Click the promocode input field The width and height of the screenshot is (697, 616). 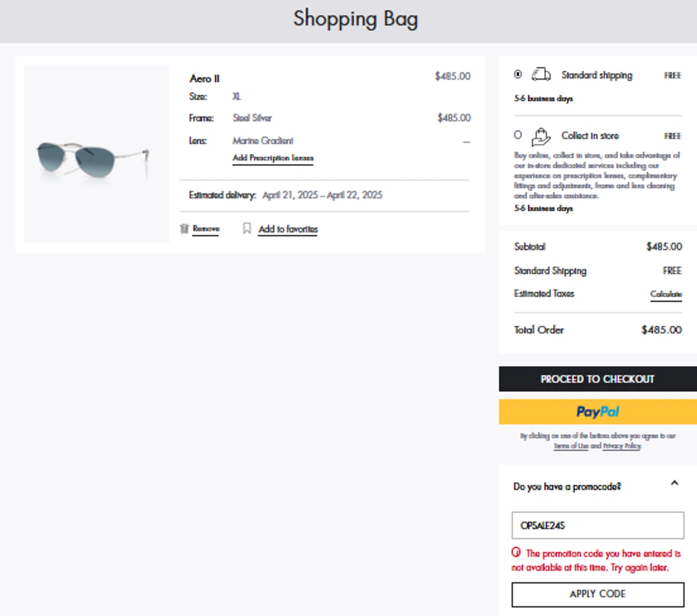pos(598,525)
